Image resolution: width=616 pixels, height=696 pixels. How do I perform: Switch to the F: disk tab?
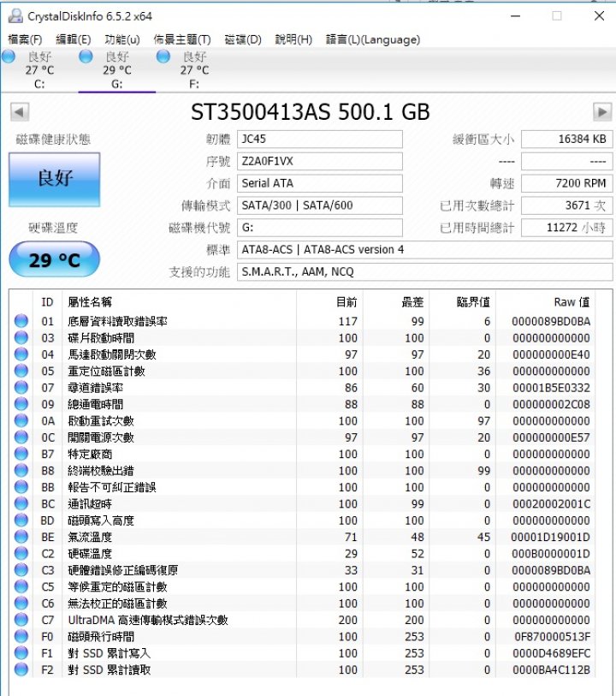pos(194,70)
